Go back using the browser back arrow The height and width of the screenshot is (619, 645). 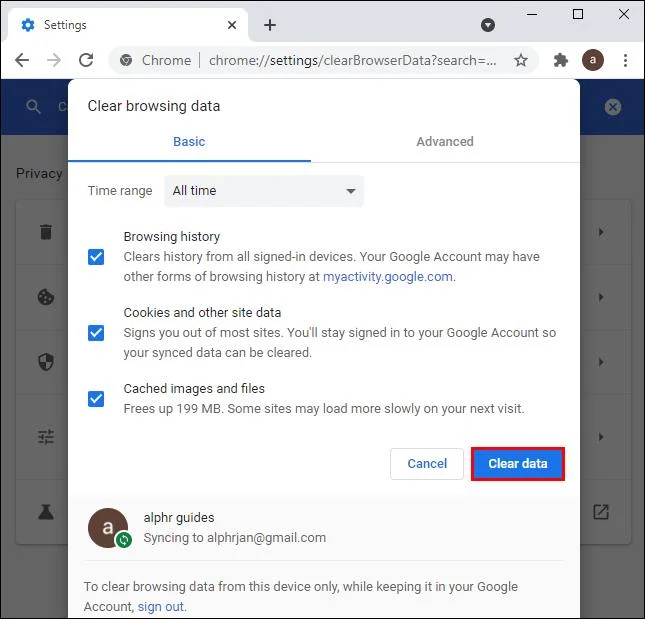[x=22, y=60]
